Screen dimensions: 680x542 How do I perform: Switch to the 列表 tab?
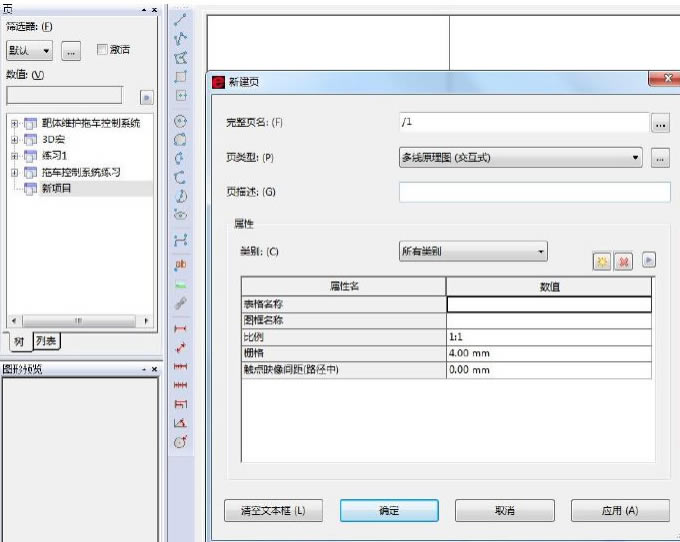[x=46, y=341]
